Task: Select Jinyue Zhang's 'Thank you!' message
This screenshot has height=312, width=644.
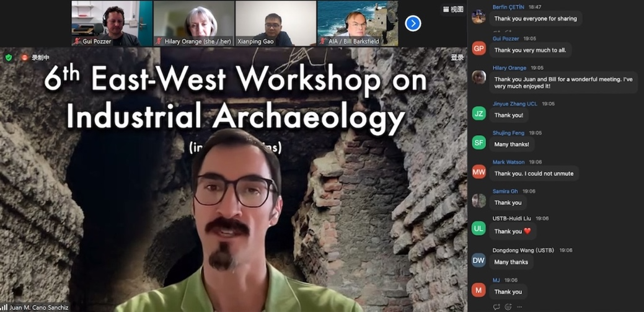Action: 508,115
